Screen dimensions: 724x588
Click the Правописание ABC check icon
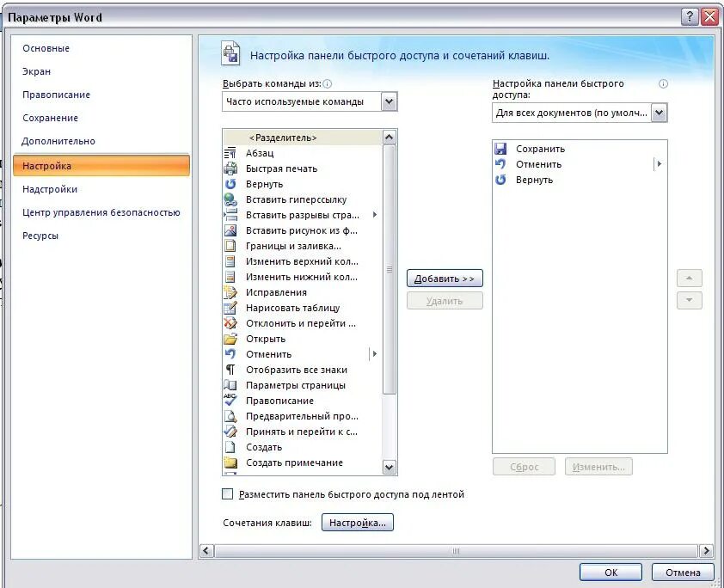230,400
